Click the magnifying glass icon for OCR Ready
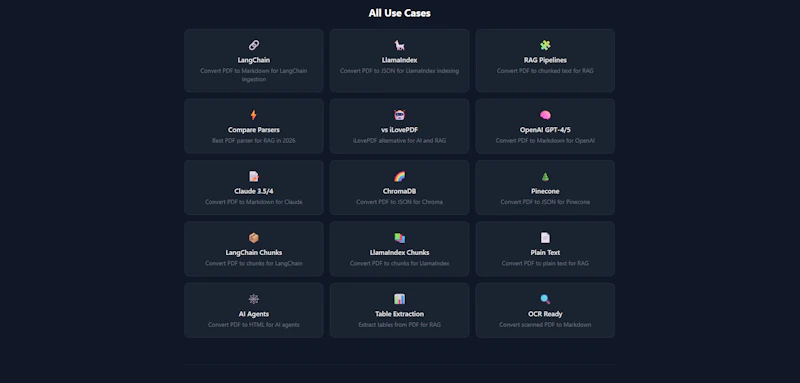Image resolution: width=800 pixels, height=383 pixels. pyautogui.click(x=545, y=299)
